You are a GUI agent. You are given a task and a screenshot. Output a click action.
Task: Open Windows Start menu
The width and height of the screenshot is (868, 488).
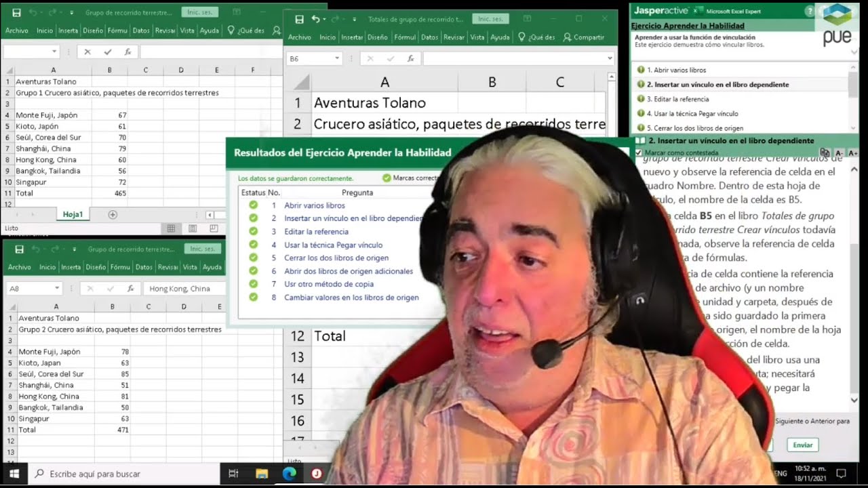pos(14,474)
